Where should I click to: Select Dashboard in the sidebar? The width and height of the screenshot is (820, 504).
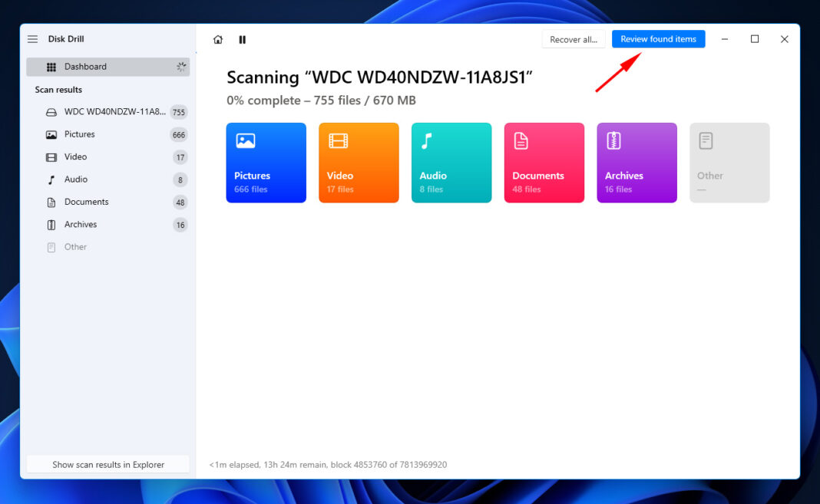click(x=107, y=67)
